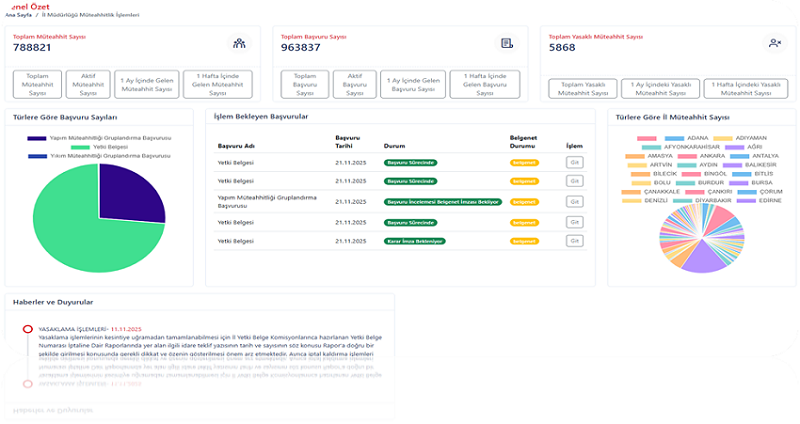Click the application document icon
The image size is (800, 424).
coord(507,43)
